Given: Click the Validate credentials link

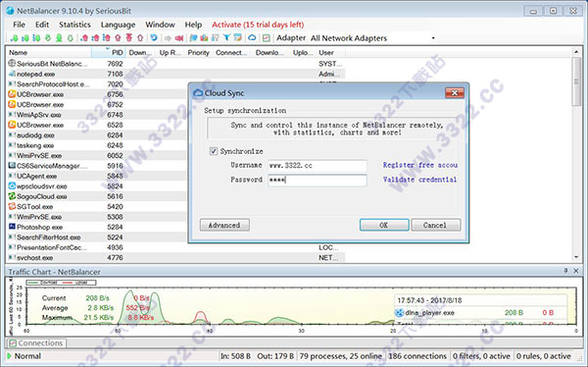Looking at the screenshot, I should [x=419, y=180].
